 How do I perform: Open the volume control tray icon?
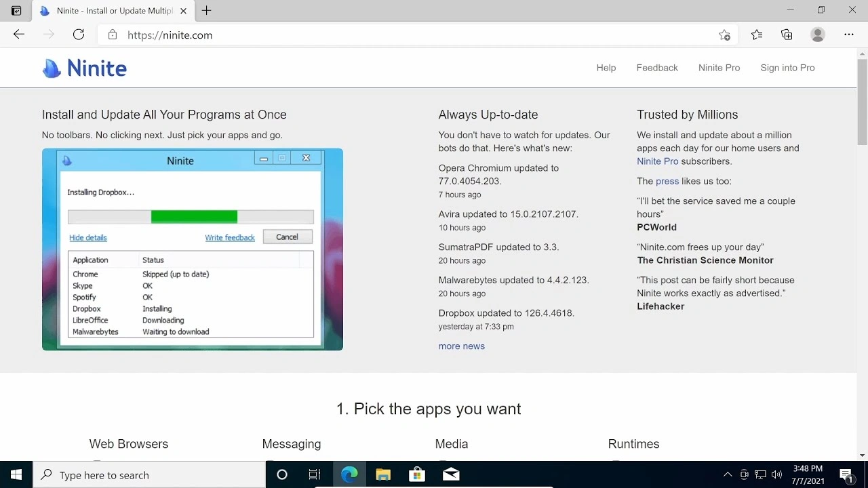point(777,474)
